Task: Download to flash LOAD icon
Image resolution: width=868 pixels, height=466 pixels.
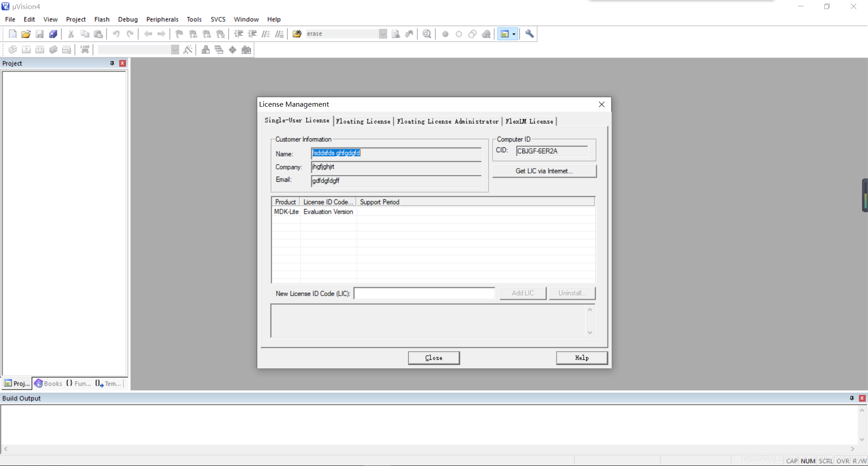Action: (85, 50)
